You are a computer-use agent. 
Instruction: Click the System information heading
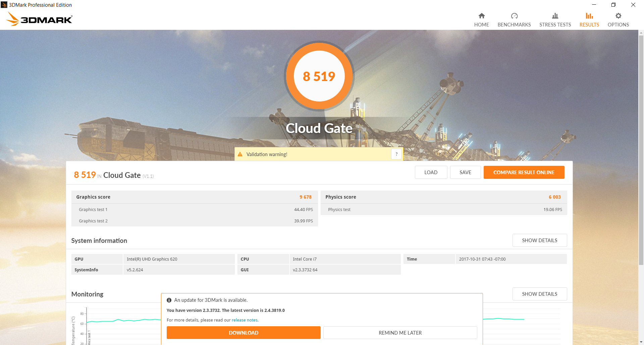tap(99, 240)
